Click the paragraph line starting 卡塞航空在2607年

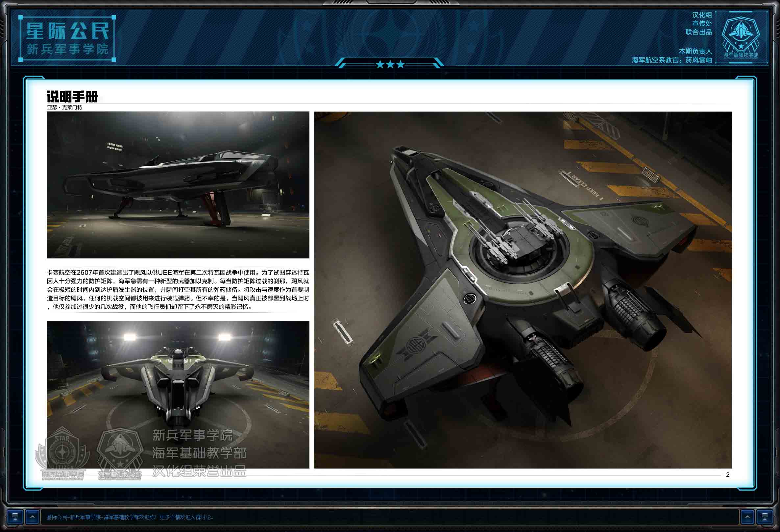[178, 273]
